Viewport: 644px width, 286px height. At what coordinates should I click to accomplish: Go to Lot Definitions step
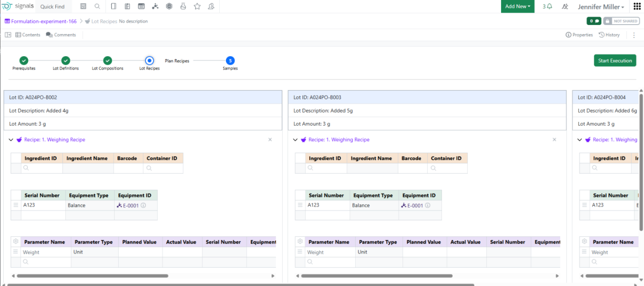point(66,61)
